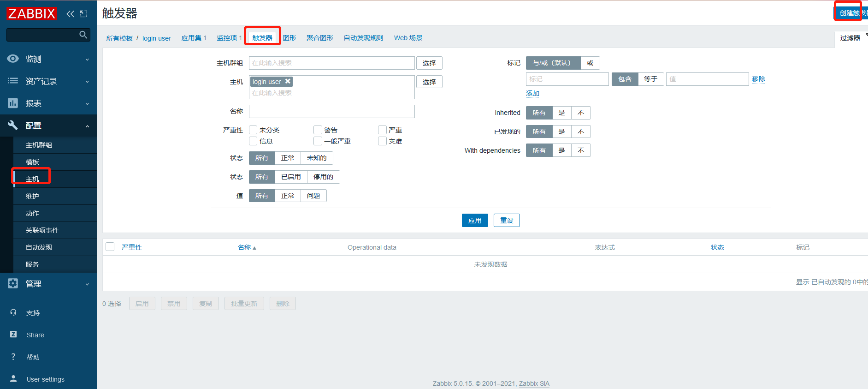
Task: Check the 严重 severity checkbox
Action: point(382,130)
